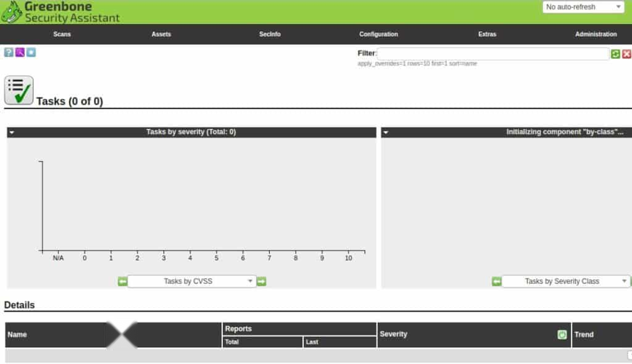Click the large Tasks checklist icon
Viewport: 632px width, 364px height.
tap(18, 90)
